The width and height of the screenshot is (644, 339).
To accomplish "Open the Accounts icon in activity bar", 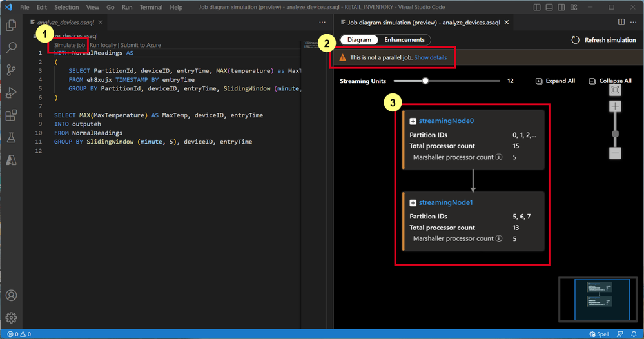I will tap(11, 295).
